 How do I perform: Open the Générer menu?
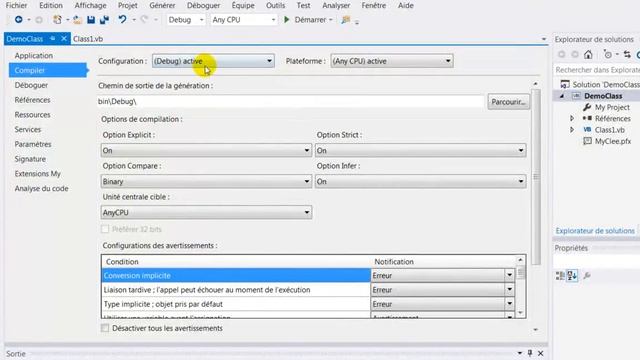162,5
